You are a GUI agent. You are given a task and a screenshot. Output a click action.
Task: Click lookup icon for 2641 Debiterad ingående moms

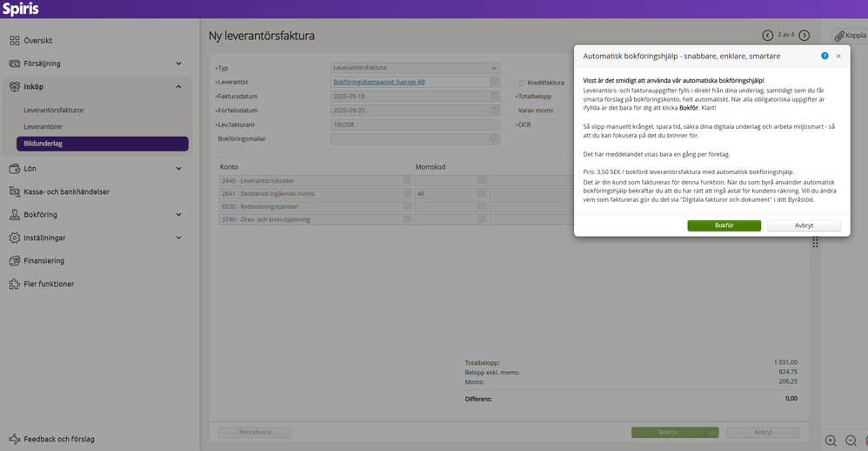pos(407,193)
